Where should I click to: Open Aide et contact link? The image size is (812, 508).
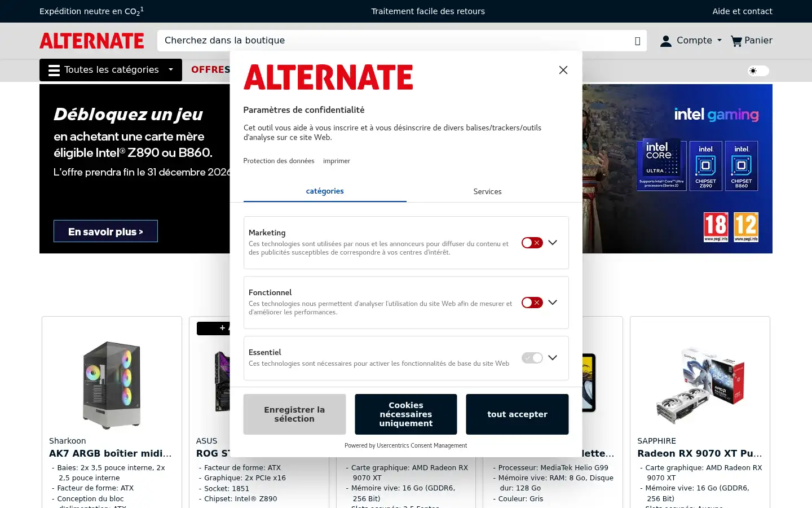point(742,11)
